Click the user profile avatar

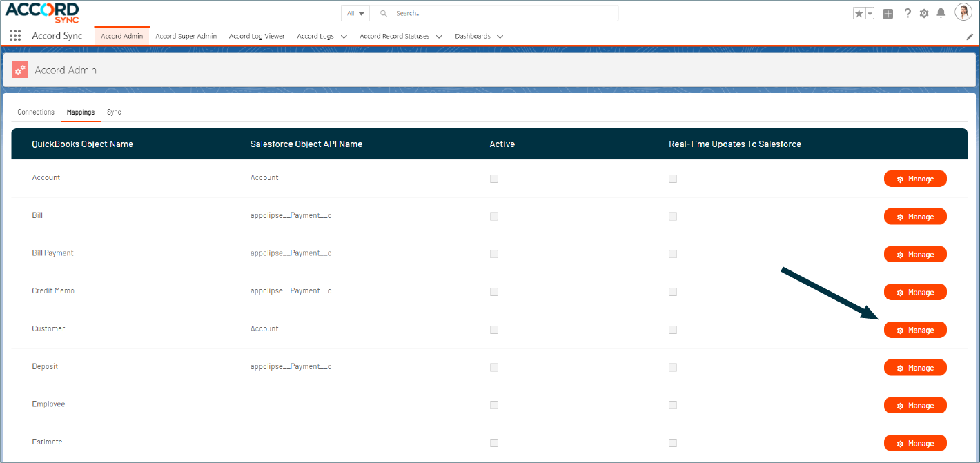point(963,12)
